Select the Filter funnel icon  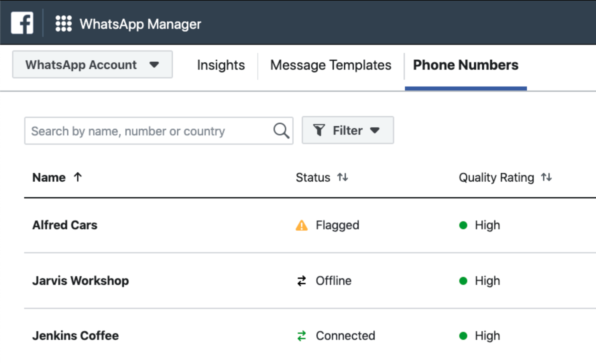point(319,130)
